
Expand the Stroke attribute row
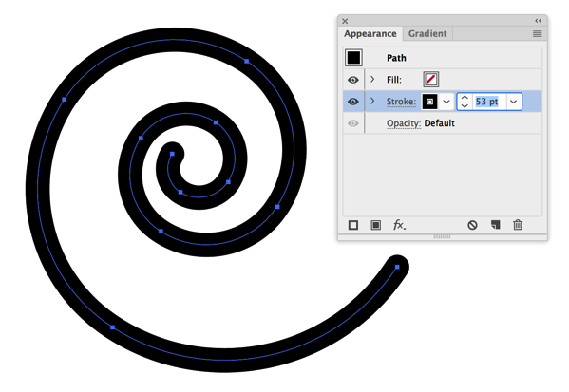tap(372, 102)
